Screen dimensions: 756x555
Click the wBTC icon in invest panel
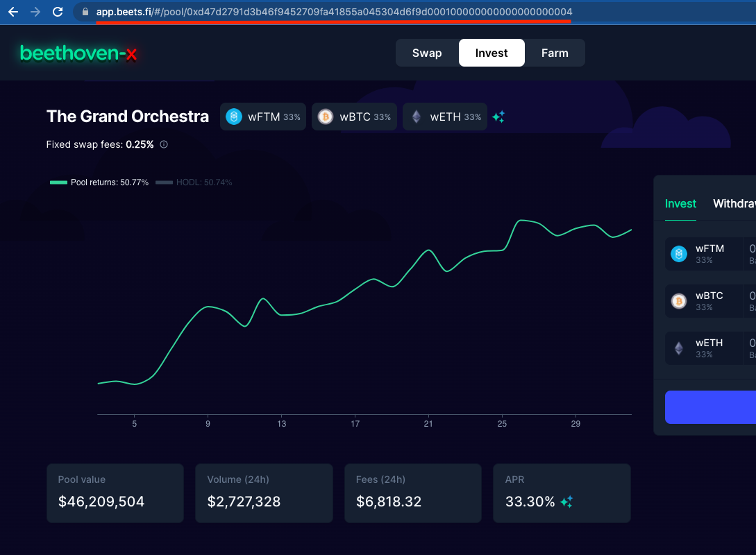pos(679,301)
